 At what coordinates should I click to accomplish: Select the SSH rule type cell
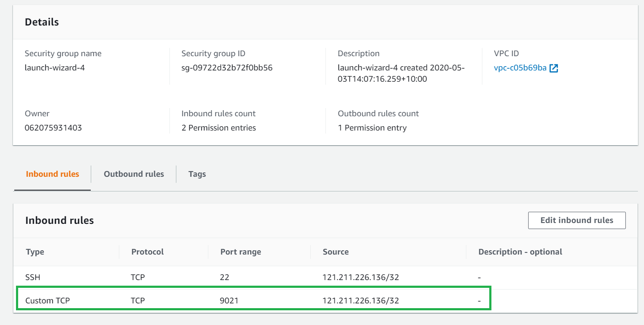(33, 277)
